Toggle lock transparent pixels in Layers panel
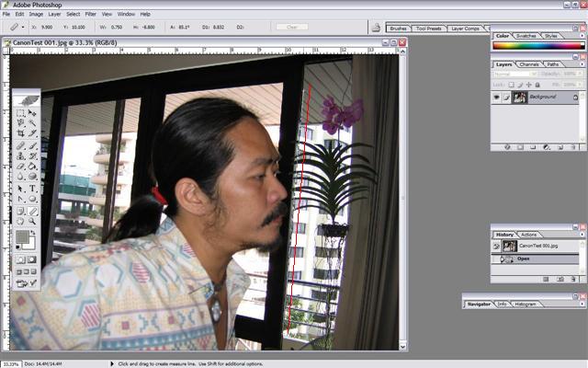 tap(512, 84)
